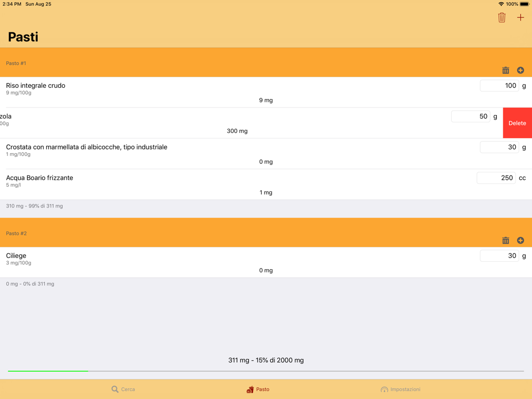Viewport: 532px width, 399px height.
Task: Delete Pasto #1 using its trash icon
Action: coord(505,70)
